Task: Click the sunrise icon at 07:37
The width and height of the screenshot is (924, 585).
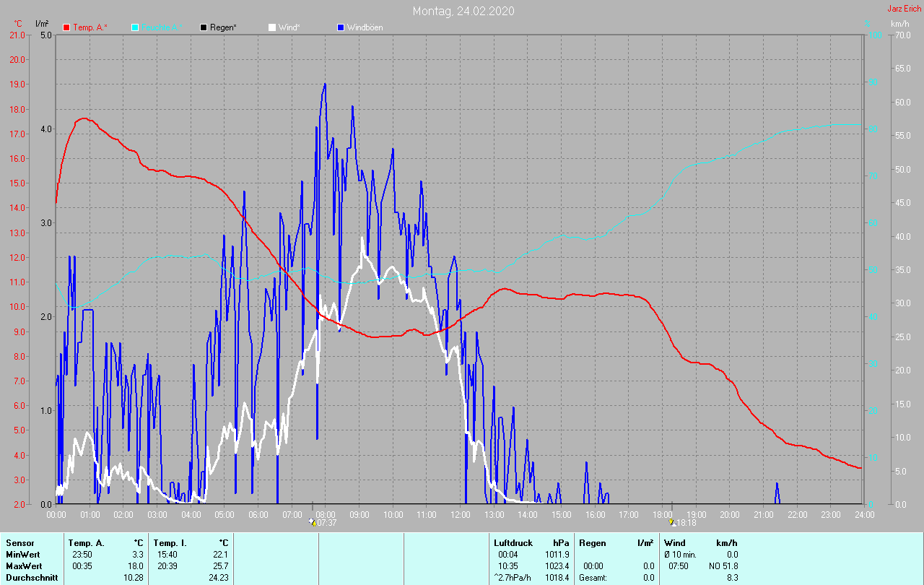Action: click(313, 521)
